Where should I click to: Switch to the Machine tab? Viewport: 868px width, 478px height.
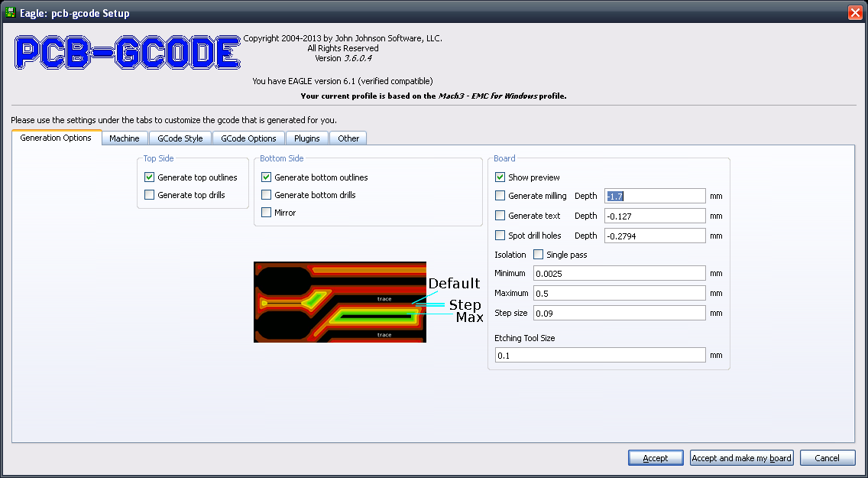coord(124,138)
